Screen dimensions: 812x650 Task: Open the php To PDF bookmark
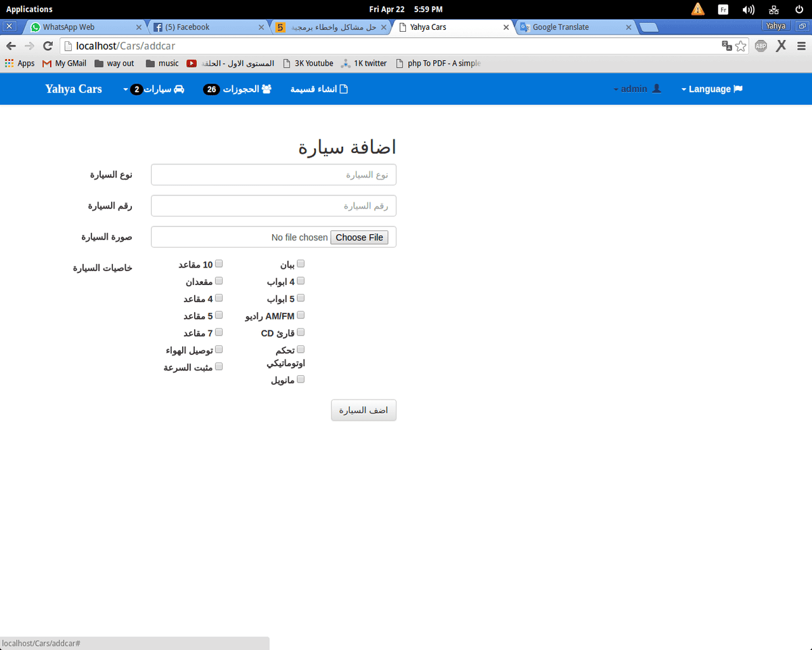tap(438, 63)
